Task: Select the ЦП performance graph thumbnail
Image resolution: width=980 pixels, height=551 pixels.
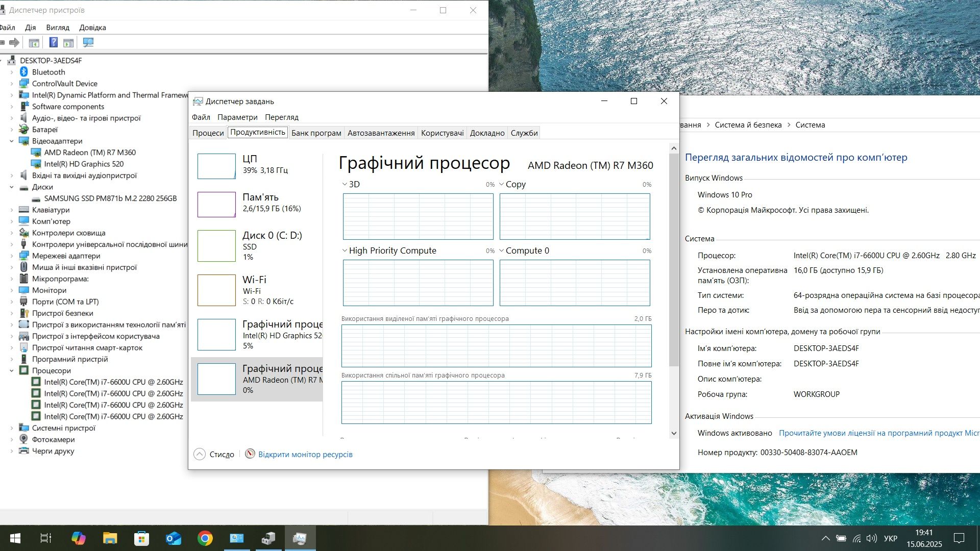Action: click(x=216, y=166)
